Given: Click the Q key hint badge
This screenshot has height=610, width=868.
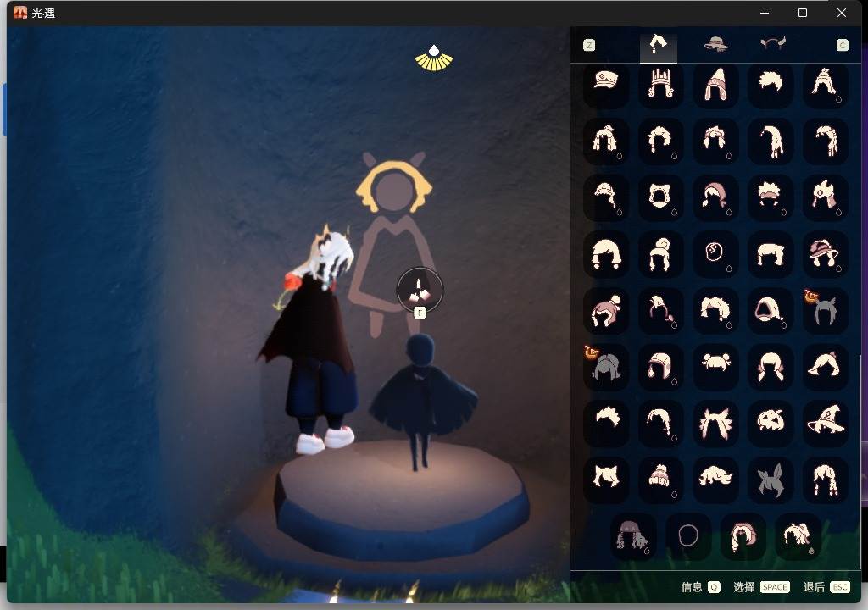Looking at the screenshot, I should tap(714, 587).
